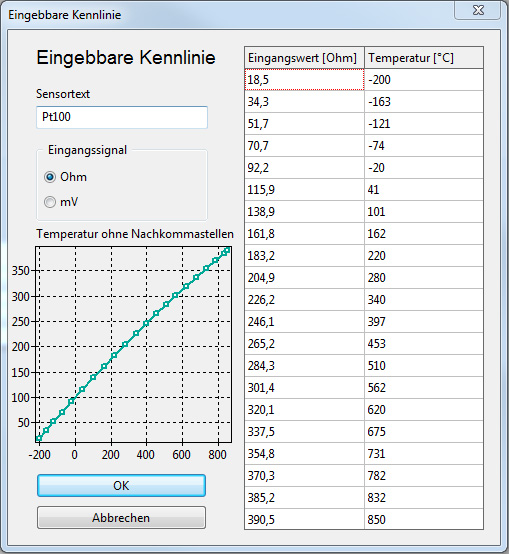Select the final temperature cell showing 850
Screen dimensions: 509x554
click(424, 519)
